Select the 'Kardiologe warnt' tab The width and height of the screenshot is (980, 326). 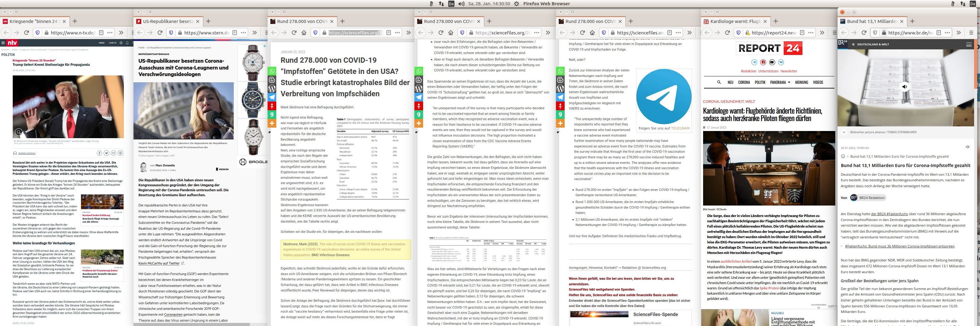(736, 21)
